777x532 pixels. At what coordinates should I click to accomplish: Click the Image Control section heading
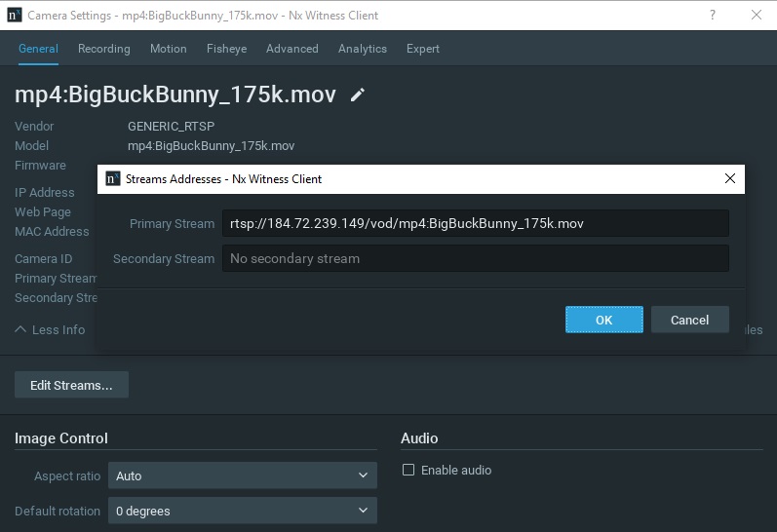(61, 438)
